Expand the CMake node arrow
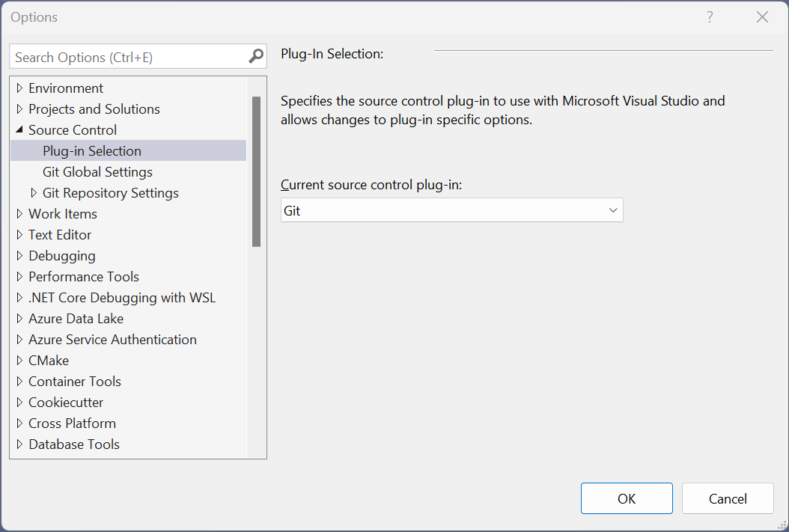The width and height of the screenshot is (789, 532). pyautogui.click(x=19, y=361)
